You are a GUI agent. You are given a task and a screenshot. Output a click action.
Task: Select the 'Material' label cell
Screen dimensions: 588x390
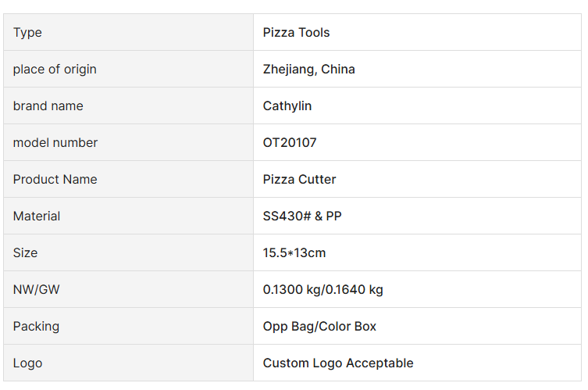(x=37, y=216)
